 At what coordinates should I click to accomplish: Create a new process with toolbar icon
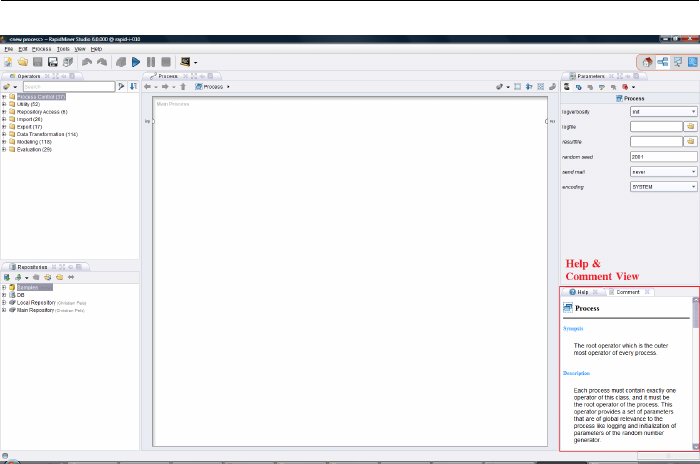(8, 62)
